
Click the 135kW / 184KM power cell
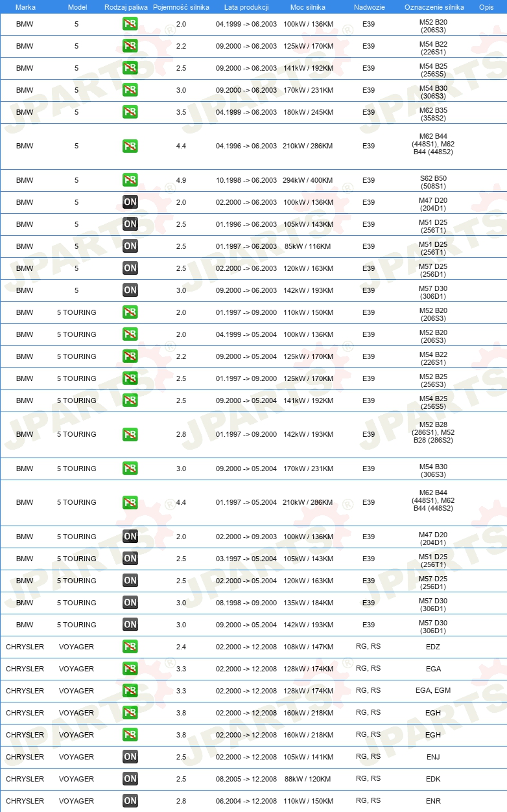(308, 603)
